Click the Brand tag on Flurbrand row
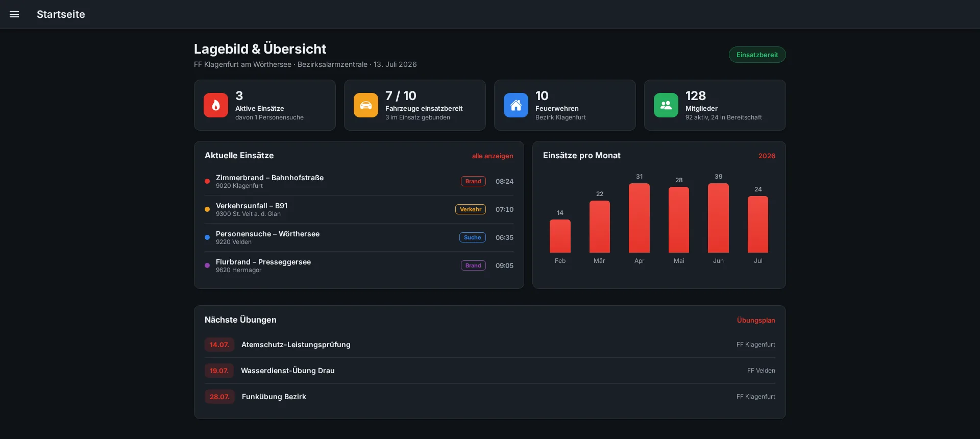The image size is (980, 439). (473, 265)
